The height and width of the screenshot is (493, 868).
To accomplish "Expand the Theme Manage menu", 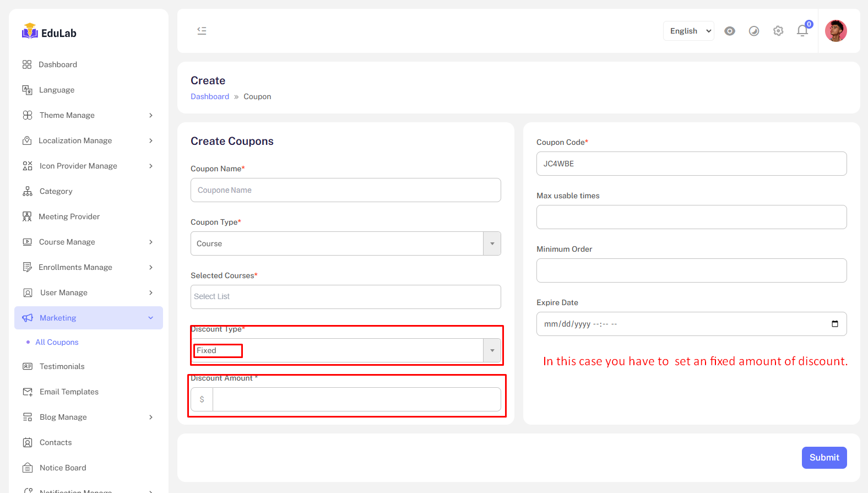I will (x=88, y=115).
